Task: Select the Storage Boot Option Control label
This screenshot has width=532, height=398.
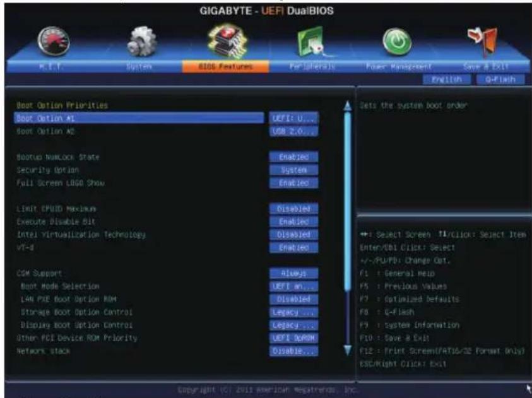Action: [77, 312]
